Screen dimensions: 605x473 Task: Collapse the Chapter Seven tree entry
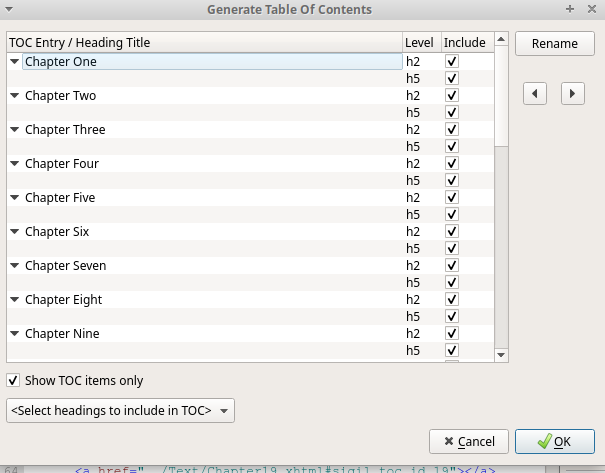tap(14, 266)
